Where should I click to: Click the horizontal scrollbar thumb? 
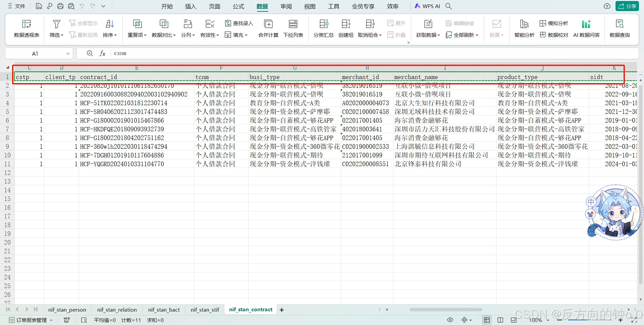(445, 310)
